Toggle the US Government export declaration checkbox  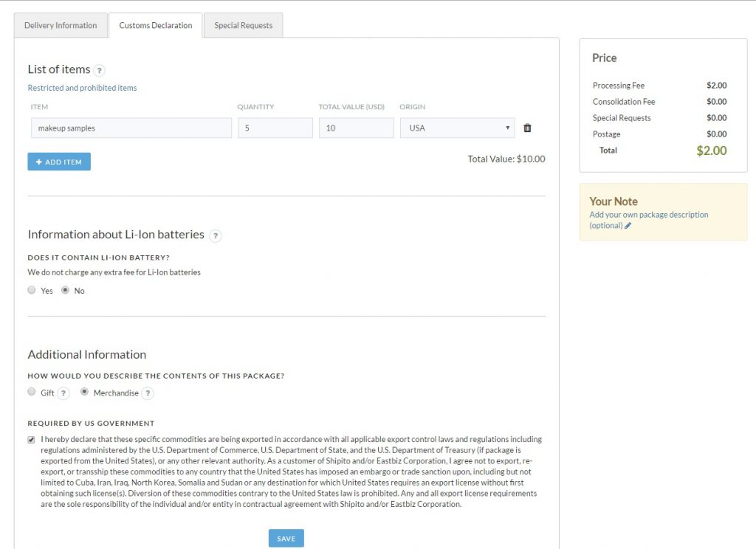[31, 440]
